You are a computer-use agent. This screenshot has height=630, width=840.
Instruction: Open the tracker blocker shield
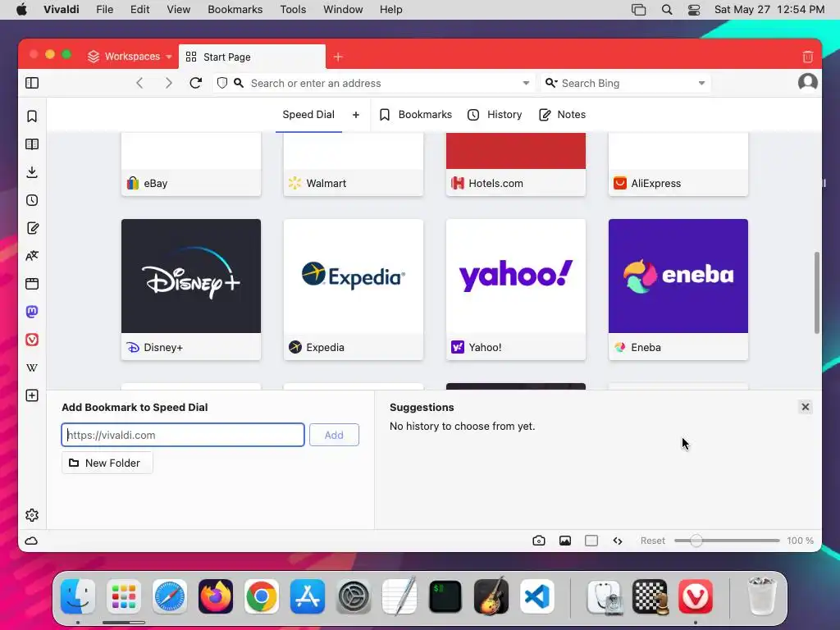click(x=222, y=83)
